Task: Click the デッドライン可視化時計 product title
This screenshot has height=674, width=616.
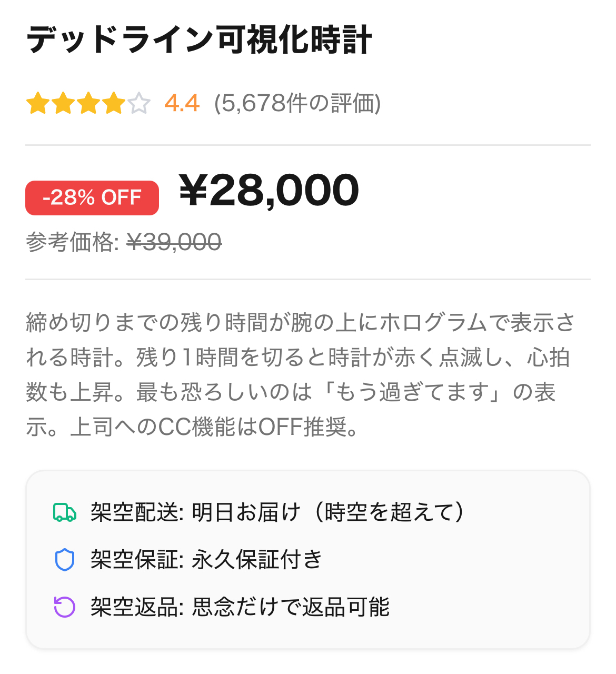Action: point(199,40)
